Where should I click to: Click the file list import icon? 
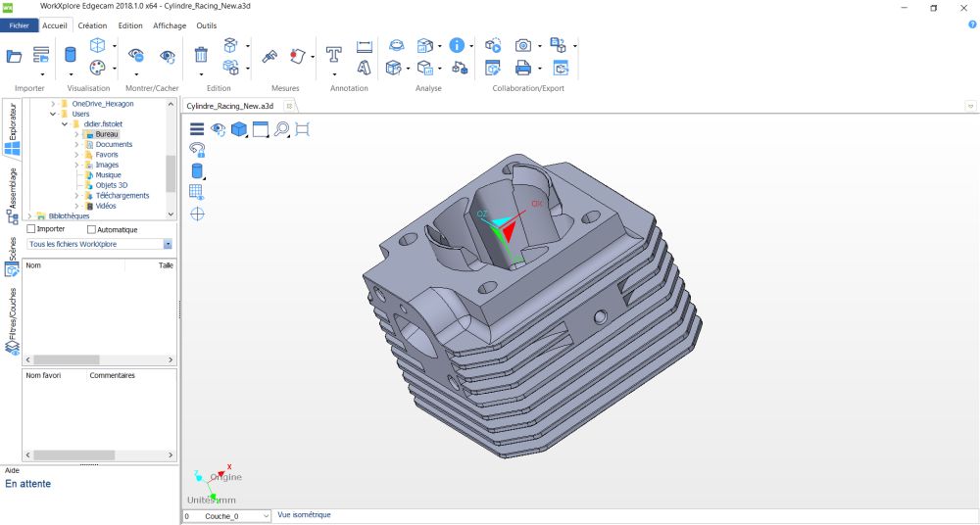41,55
